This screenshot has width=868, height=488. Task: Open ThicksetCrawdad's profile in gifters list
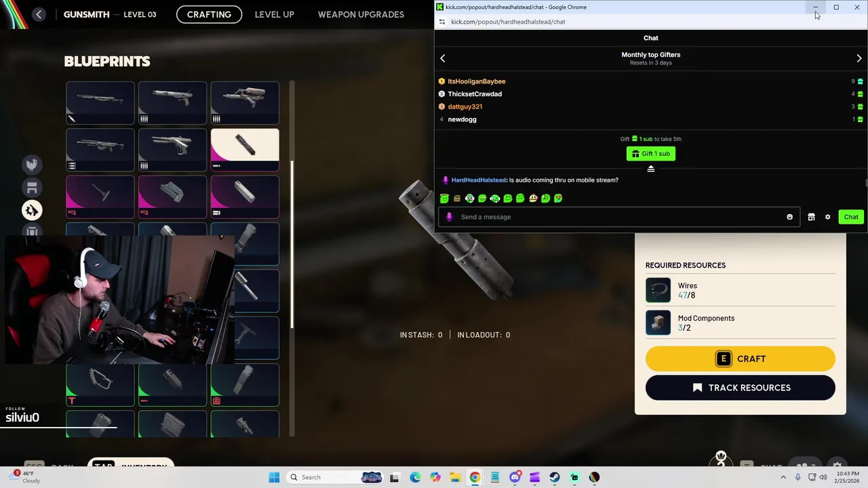tap(475, 94)
